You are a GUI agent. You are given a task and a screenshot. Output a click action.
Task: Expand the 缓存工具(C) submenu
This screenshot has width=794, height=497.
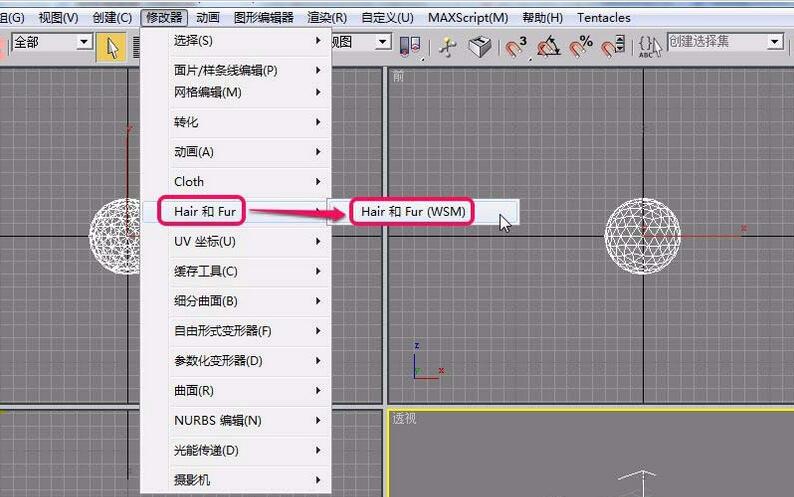point(236,271)
